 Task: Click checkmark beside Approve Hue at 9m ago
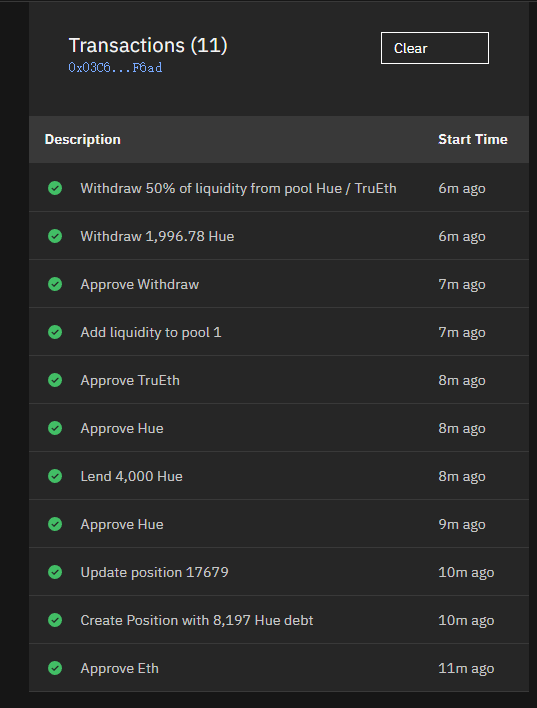tap(55, 524)
